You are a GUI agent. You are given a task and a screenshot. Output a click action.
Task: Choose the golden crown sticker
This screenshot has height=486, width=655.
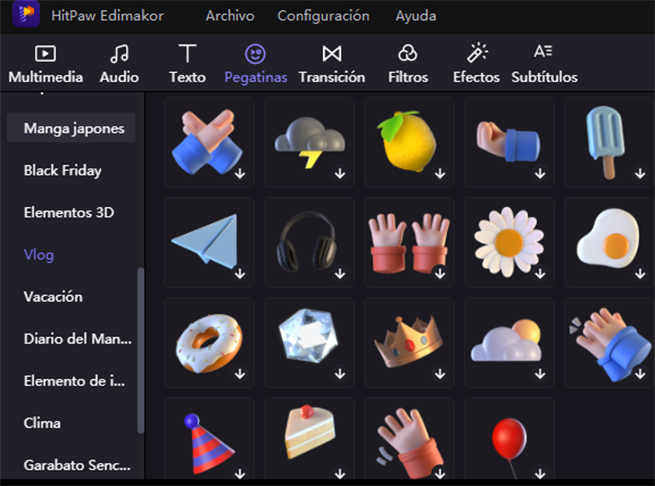click(409, 343)
